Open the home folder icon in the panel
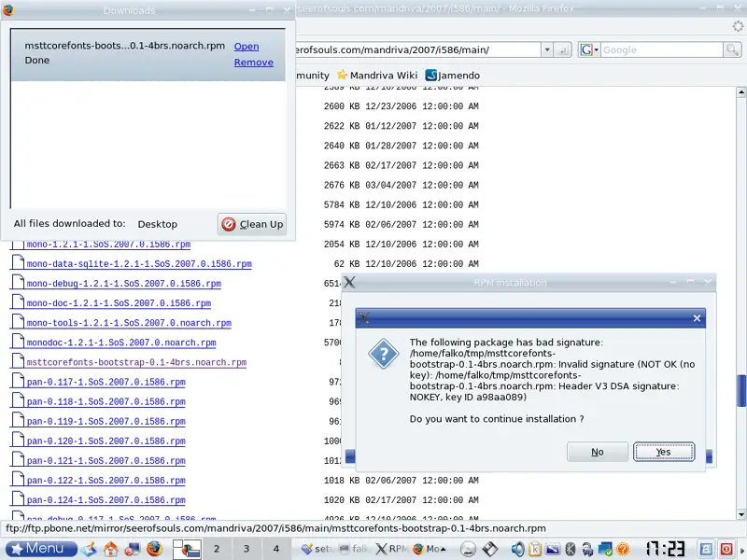 click(x=110, y=549)
